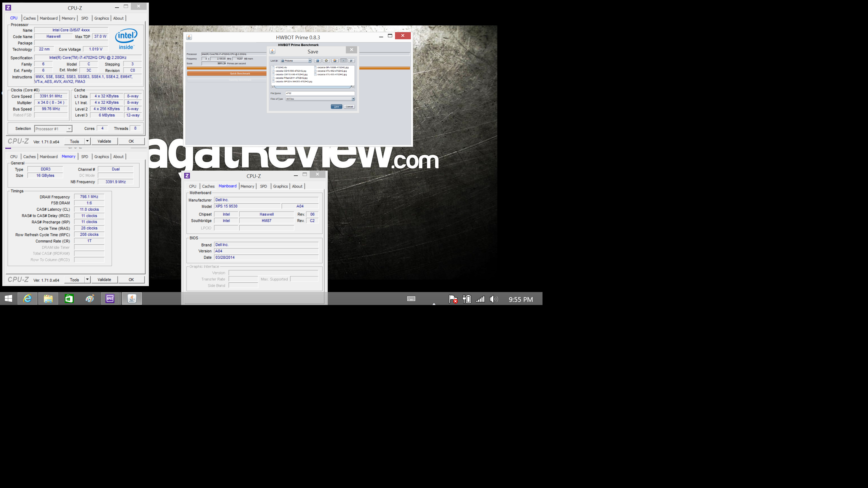868x488 pixels.
Task: Open Processor #1 selection dropdown
Action: 53,129
